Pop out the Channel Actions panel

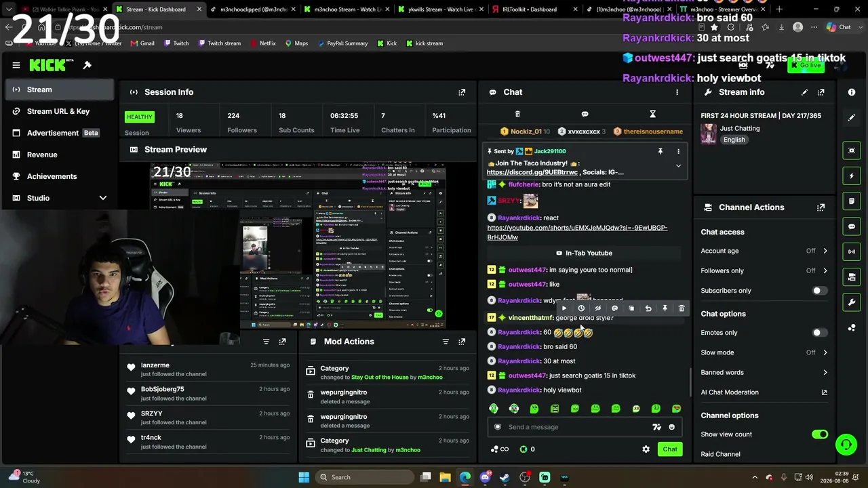(x=821, y=207)
